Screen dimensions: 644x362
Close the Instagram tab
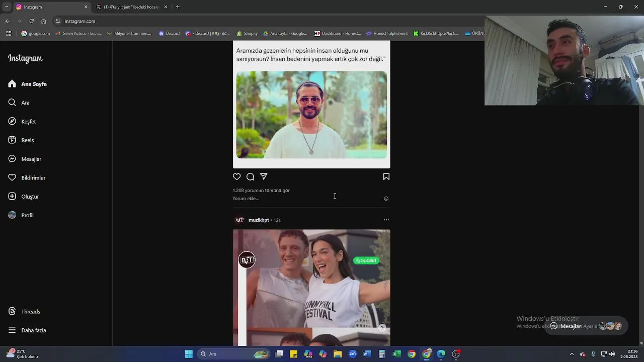86,7
